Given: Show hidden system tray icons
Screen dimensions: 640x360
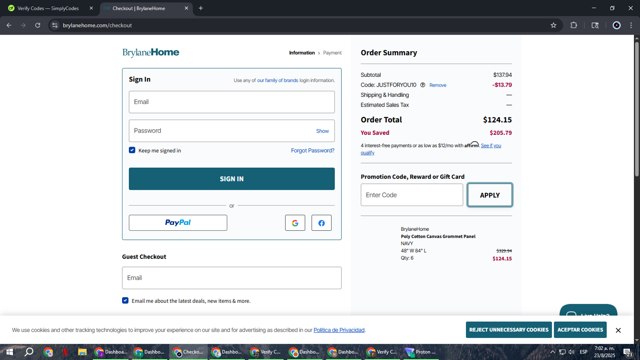Looking at the screenshot, I should (553, 352).
